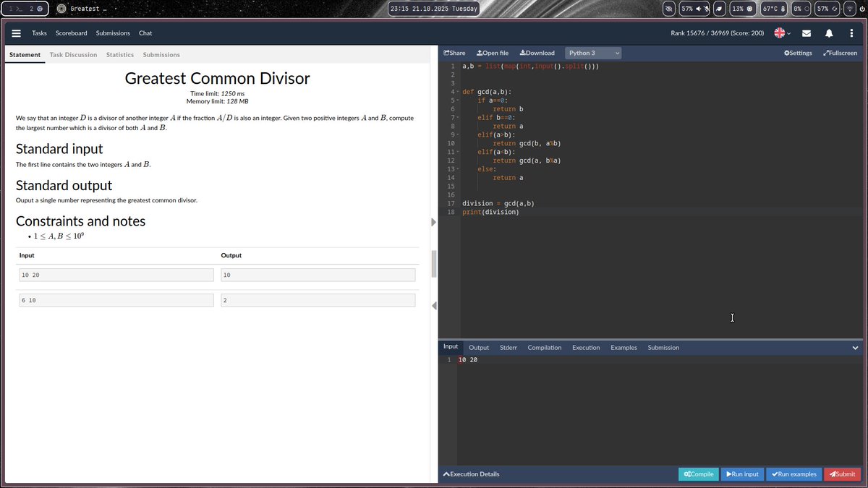
Task: Open the three-dot overflow menu
Action: (x=851, y=33)
